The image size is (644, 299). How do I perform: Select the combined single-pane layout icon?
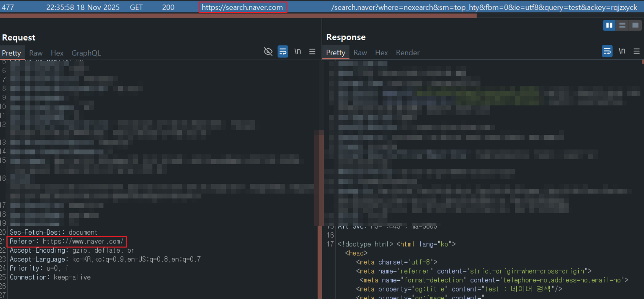point(635,25)
